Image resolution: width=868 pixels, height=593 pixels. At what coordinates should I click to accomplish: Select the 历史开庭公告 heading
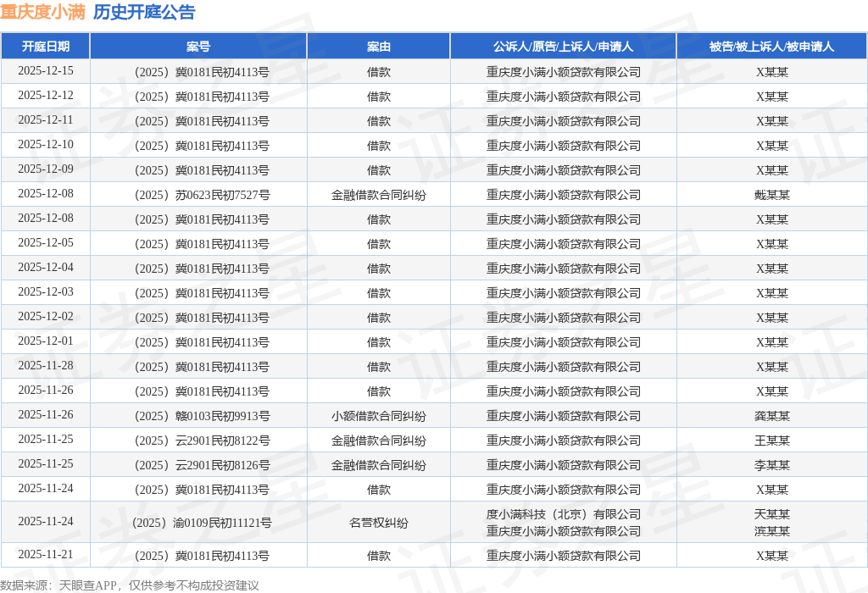click(x=144, y=12)
